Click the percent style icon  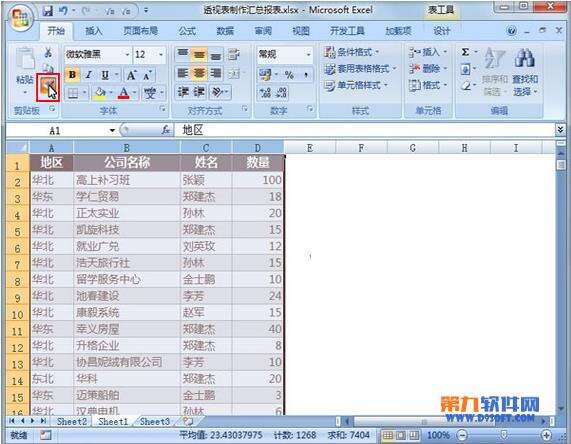(x=289, y=75)
